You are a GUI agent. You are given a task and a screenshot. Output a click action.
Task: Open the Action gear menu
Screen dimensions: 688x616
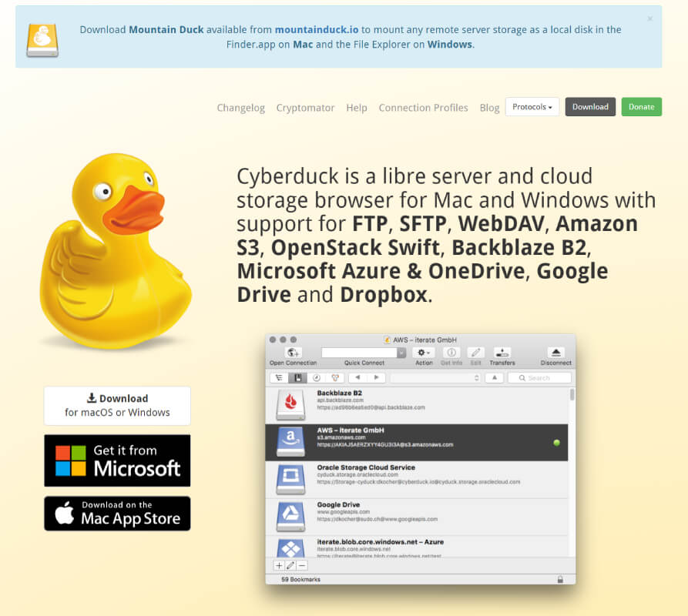point(424,353)
